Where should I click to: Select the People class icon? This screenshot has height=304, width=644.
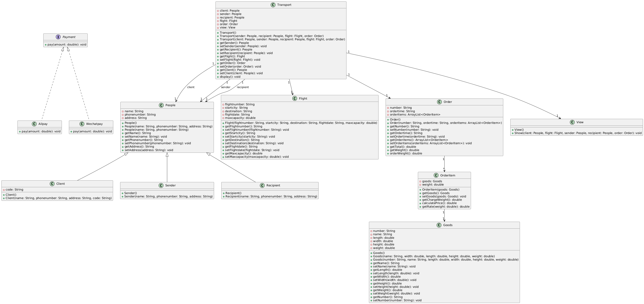(x=161, y=105)
